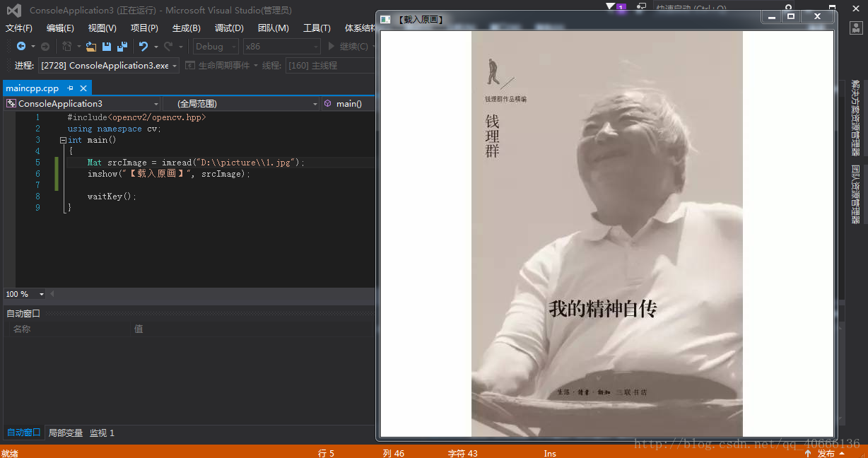Click the 'Ins' status bar indicator
The width and height of the screenshot is (868, 458).
[550, 453]
